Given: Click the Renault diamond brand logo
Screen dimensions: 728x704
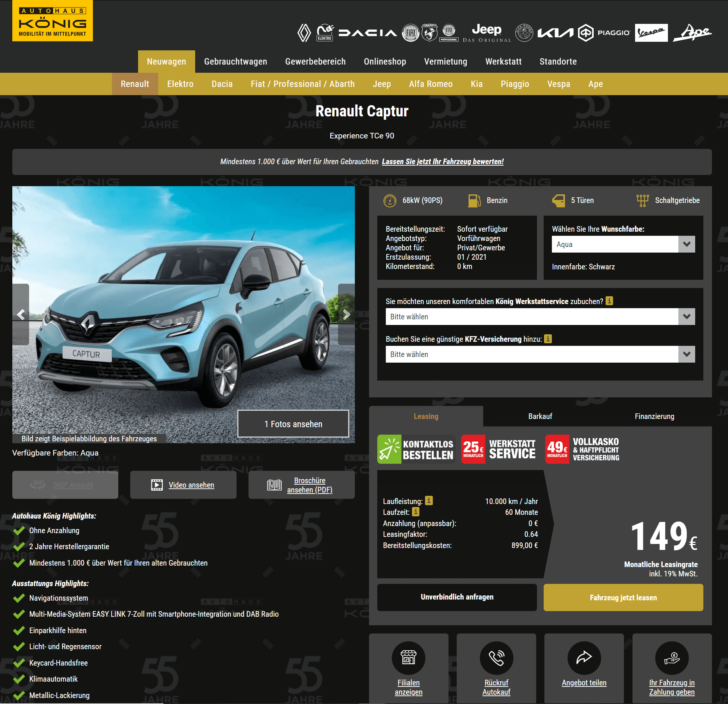Looking at the screenshot, I should pyautogui.click(x=304, y=33).
